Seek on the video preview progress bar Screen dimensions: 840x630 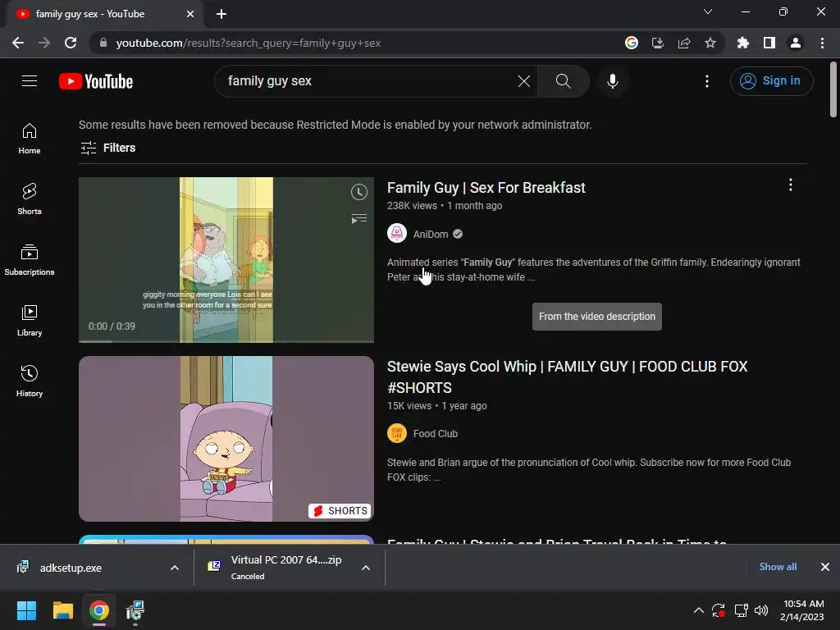[x=226, y=340]
